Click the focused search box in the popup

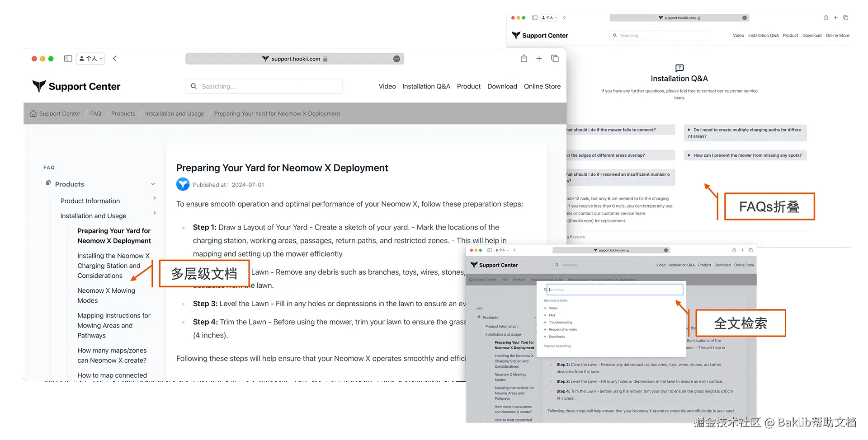pyautogui.click(x=615, y=290)
